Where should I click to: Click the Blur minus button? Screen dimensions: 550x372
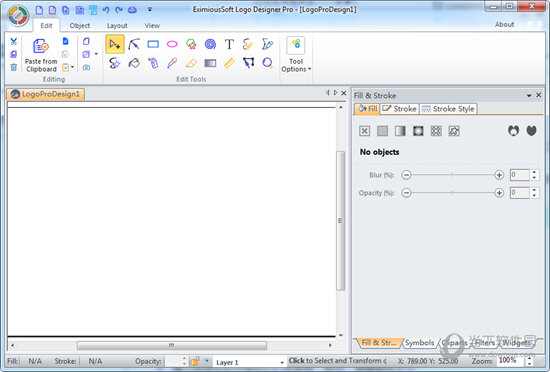click(x=406, y=175)
